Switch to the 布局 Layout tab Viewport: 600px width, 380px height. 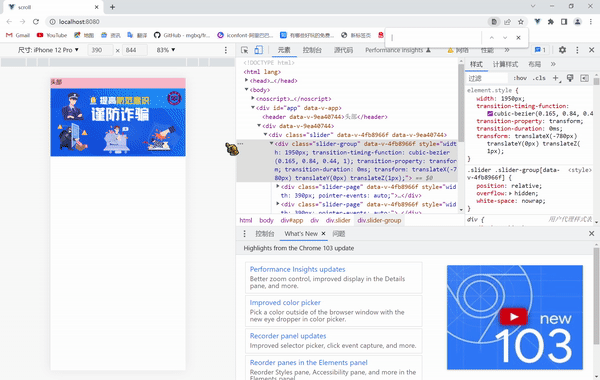pos(534,64)
